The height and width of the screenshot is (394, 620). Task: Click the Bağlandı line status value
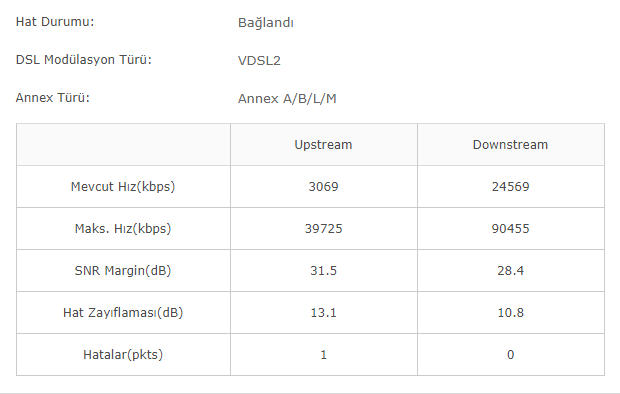pyautogui.click(x=266, y=23)
